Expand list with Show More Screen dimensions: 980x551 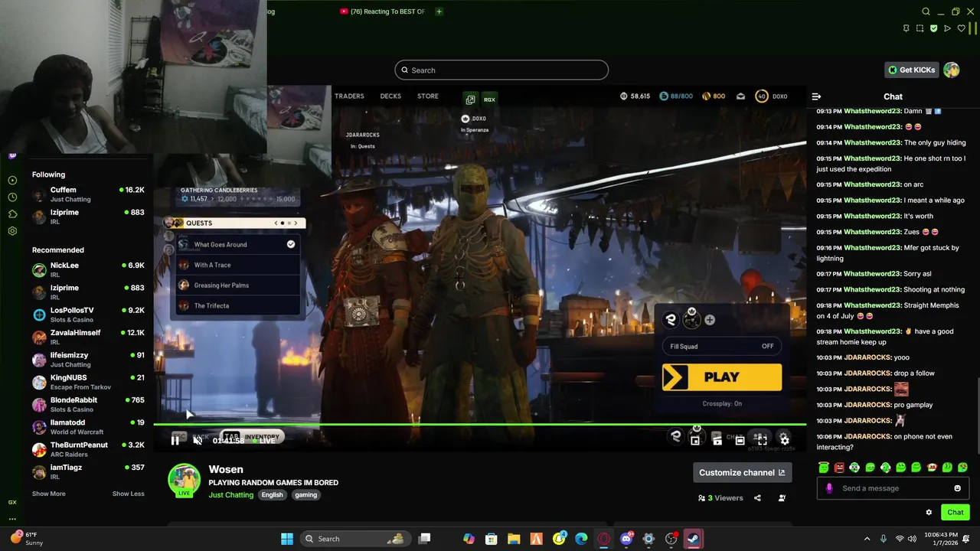pyautogui.click(x=48, y=494)
